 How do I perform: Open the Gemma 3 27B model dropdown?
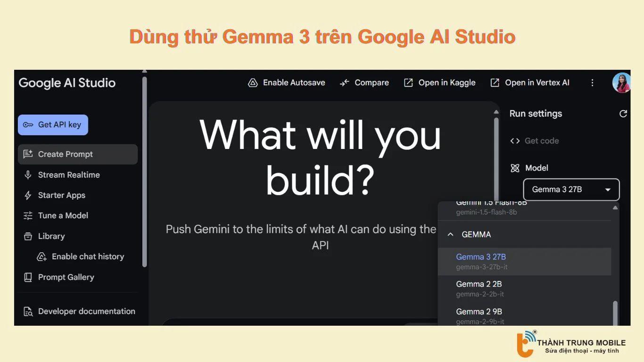tap(571, 189)
